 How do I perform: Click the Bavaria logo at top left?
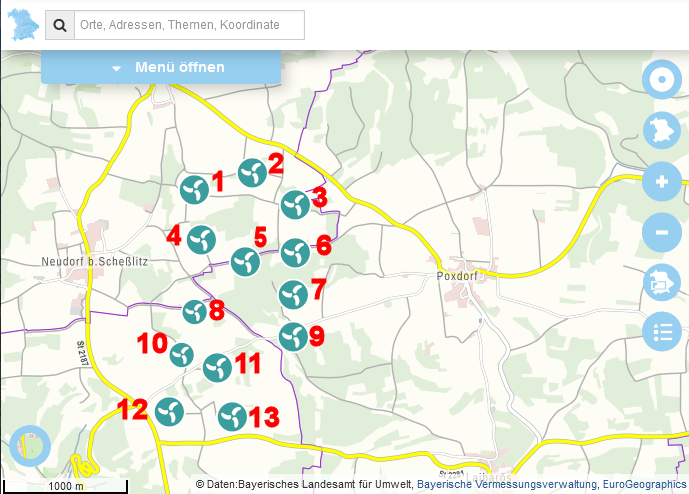tap(23, 24)
